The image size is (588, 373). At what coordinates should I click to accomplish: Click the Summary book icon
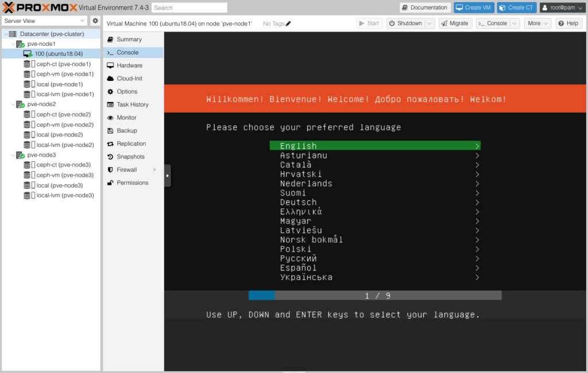[x=110, y=40]
